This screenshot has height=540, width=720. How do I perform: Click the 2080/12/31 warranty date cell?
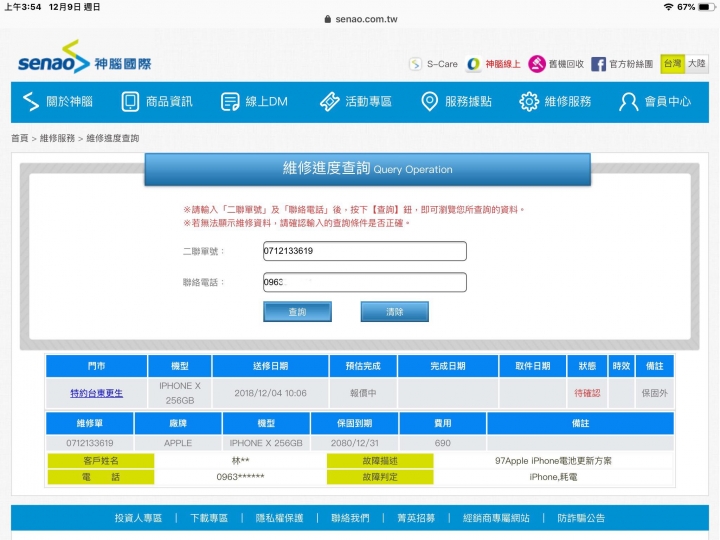point(354,443)
